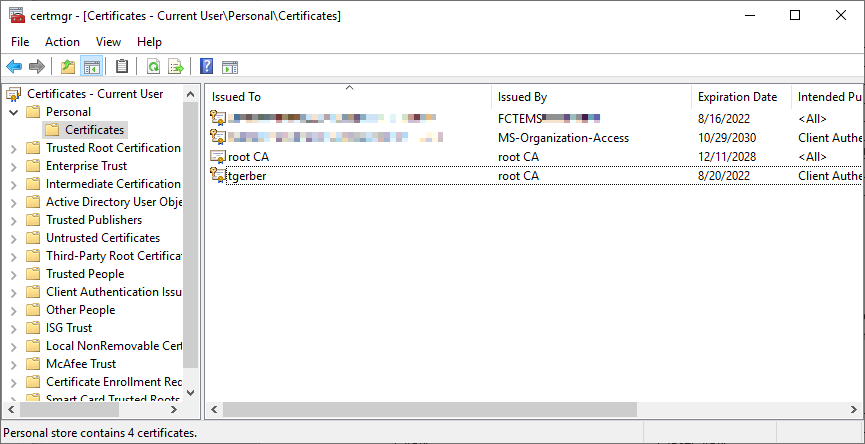Collapse the Personal folder node
865x444 pixels.
(14, 112)
